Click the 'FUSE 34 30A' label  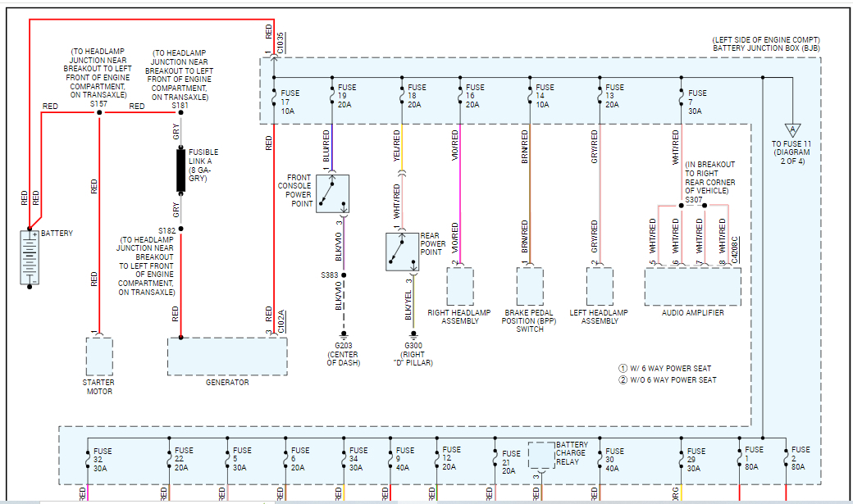pos(358,459)
